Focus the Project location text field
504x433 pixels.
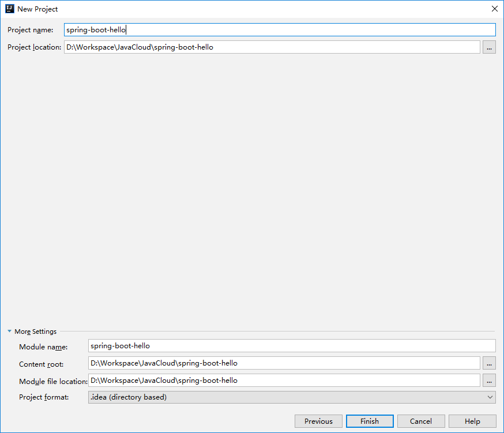pyautogui.click(x=272, y=47)
